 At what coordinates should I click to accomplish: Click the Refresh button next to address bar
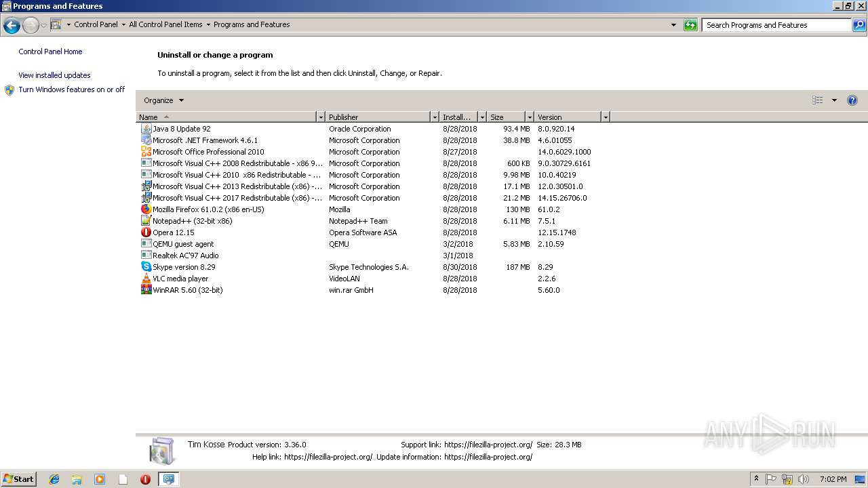[x=690, y=25]
